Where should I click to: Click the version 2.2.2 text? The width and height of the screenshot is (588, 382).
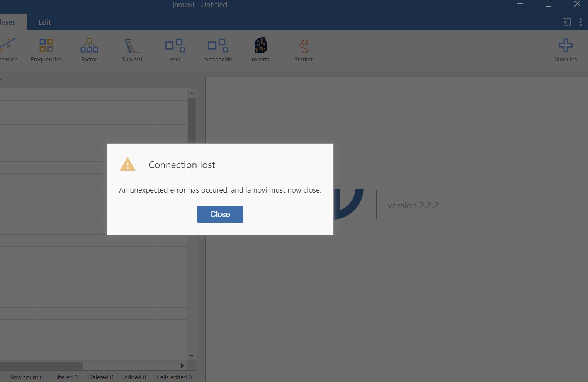click(413, 205)
